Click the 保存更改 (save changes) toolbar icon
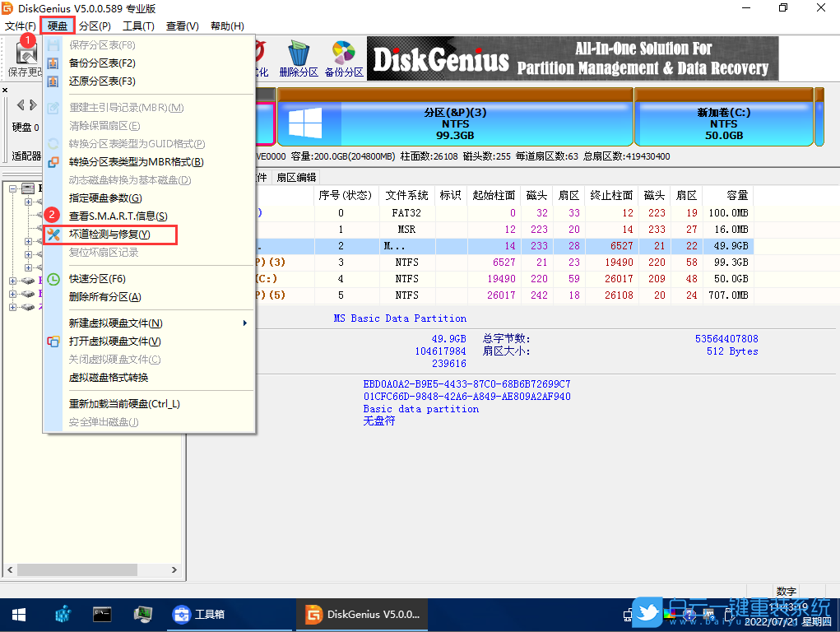The height and width of the screenshot is (632, 840). click(26, 56)
